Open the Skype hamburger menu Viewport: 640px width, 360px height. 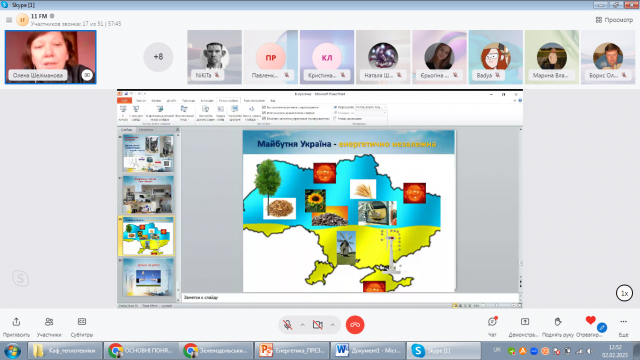[9, 20]
